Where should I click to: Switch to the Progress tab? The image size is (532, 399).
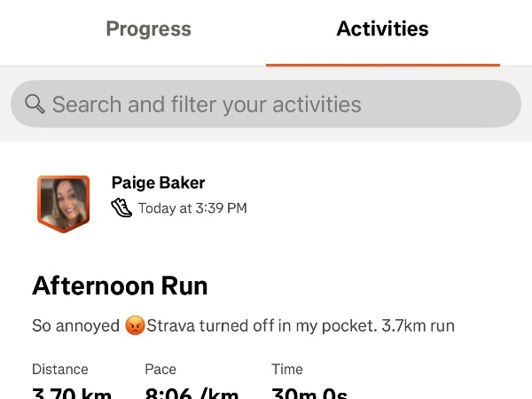pyautogui.click(x=148, y=29)
